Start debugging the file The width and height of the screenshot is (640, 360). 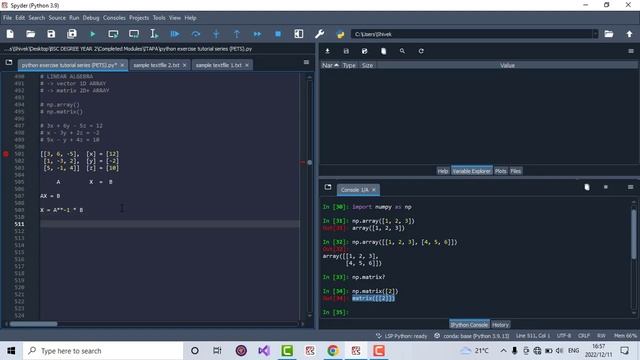175,34
